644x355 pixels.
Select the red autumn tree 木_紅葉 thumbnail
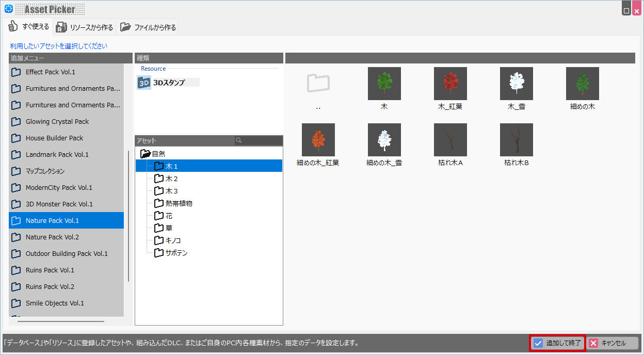[450, 84]
